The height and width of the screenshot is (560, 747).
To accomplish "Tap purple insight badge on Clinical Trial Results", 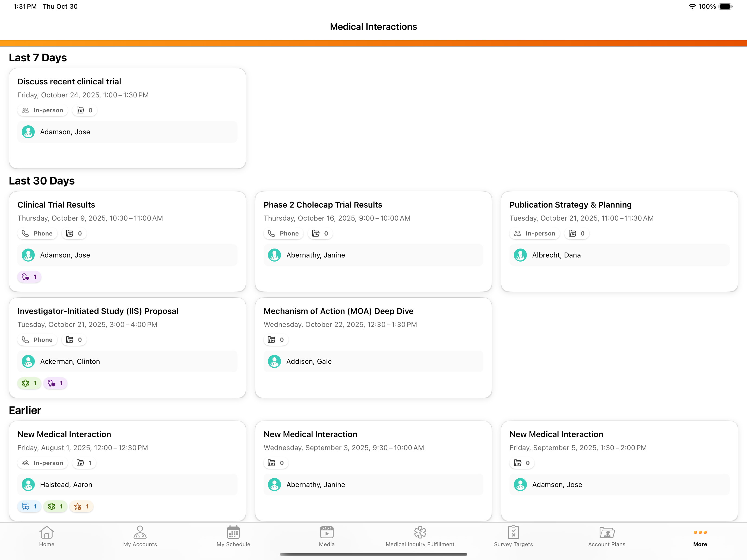I will tap(29, 277).
